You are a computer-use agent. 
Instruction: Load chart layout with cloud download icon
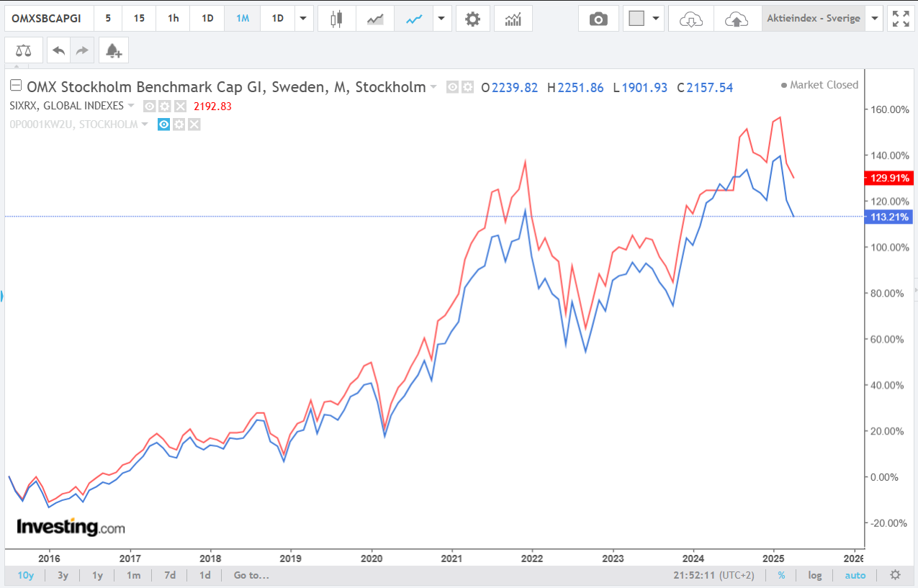pyautogui.click(x=690, y=19)
